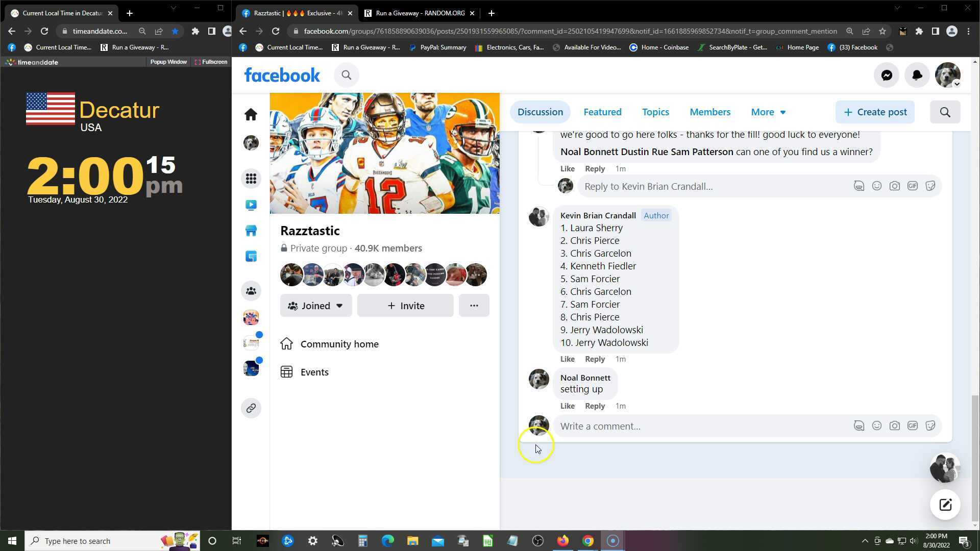980x551 pixels.
Task: Toggle Fullscreen on timeanddate clock
Action: 211,62
